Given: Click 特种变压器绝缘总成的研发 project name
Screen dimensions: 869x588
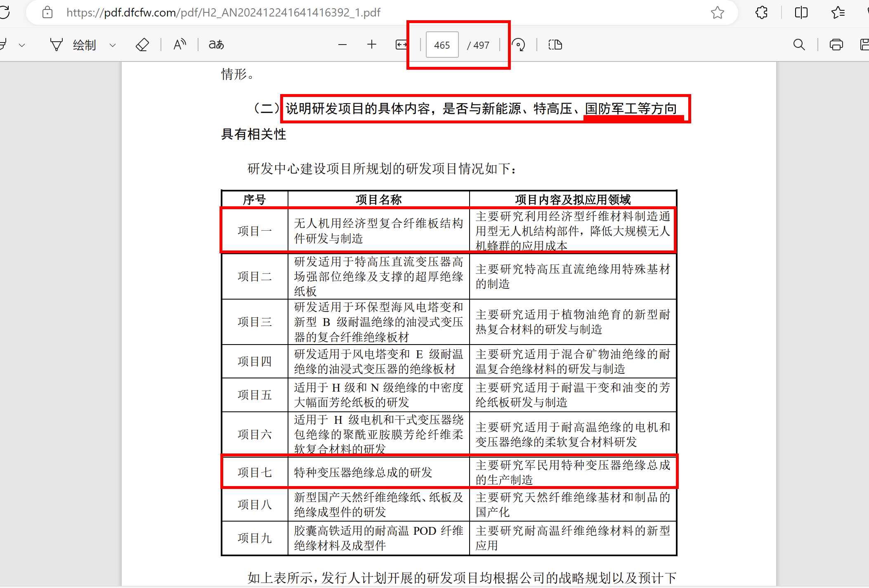Looking at the screenshot, I should click(363, 472).
